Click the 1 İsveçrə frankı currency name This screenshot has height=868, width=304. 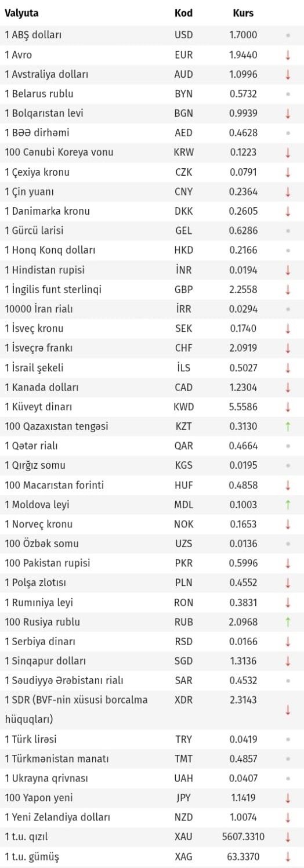[38, 348]
